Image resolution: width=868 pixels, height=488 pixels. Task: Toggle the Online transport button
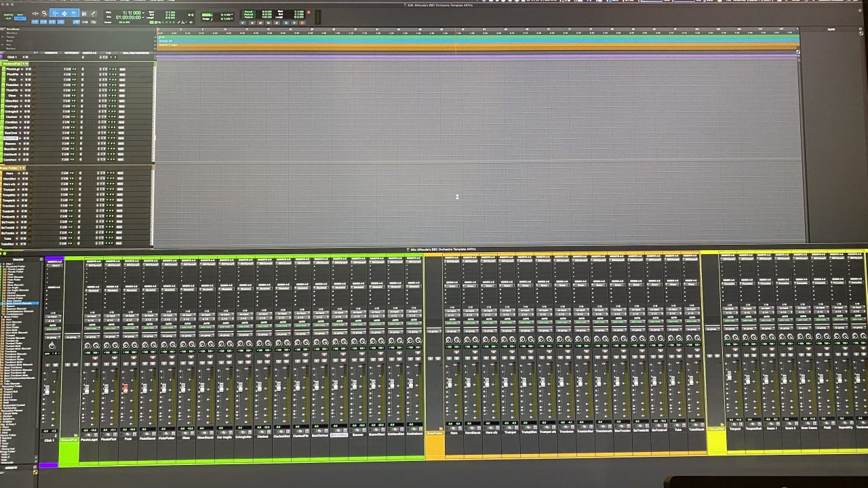(243, 22)
